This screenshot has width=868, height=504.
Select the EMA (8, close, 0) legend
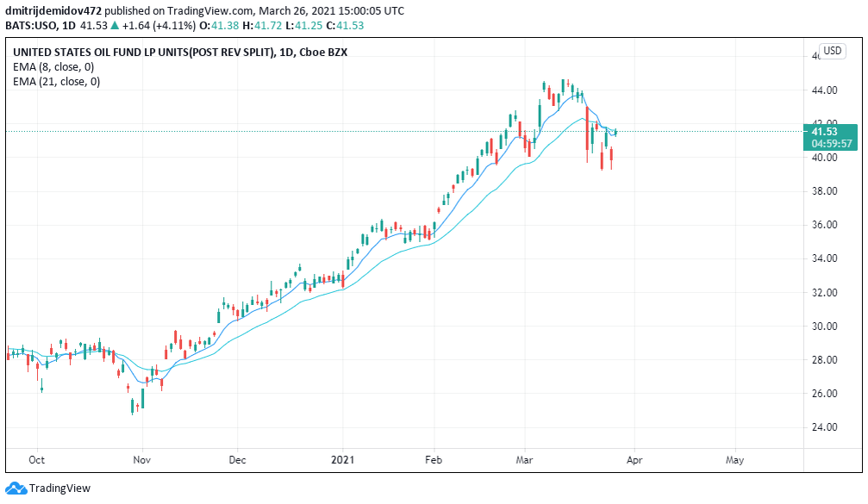(53, 67)
